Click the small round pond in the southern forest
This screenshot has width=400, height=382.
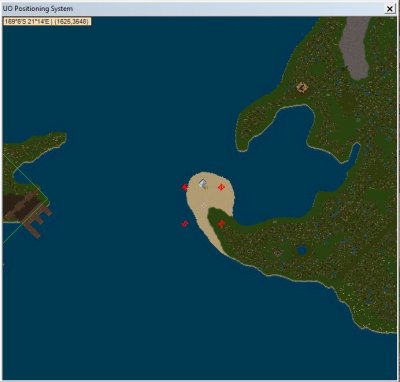tap(302, 250)
